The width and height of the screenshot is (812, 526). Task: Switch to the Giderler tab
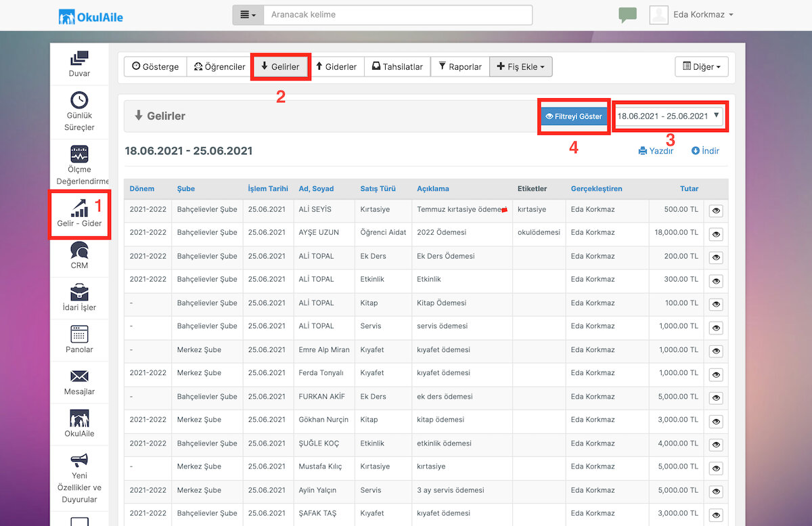coord(336,66)
